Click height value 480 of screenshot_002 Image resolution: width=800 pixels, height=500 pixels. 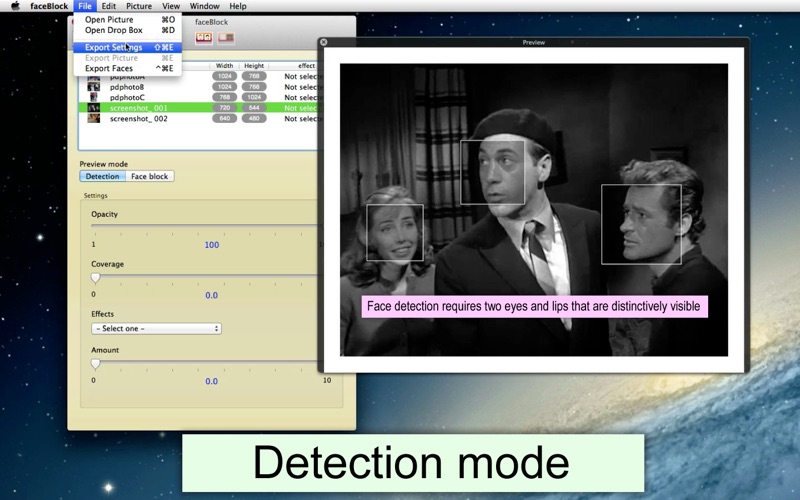click(254, 119)
